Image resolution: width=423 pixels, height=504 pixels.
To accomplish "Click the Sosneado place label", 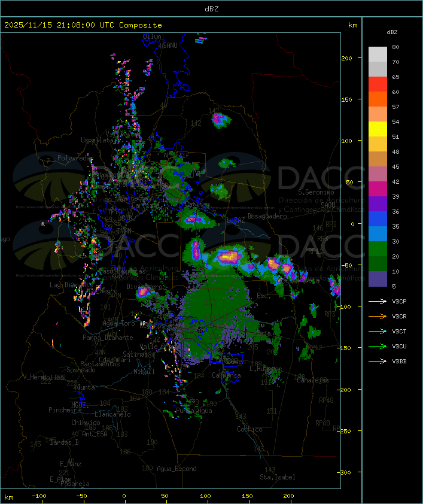I will [81, 370].
